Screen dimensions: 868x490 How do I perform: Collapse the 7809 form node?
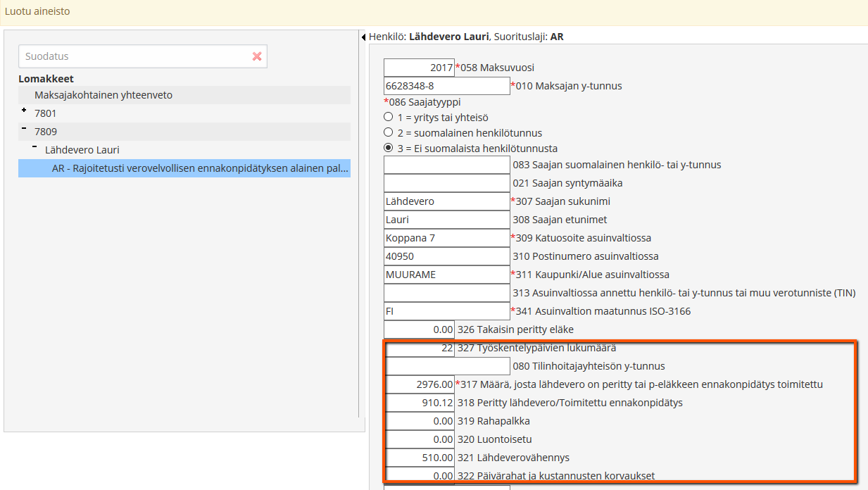click(x=24, y=129)
